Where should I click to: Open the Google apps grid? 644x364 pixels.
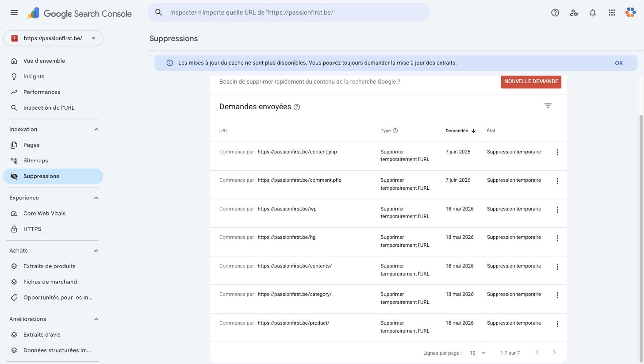point(612,13)
